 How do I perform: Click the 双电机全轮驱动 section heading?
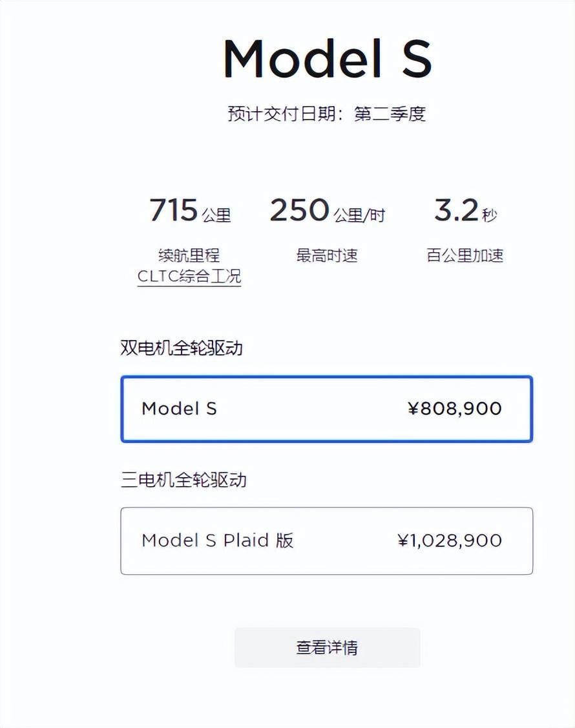pyautogui.click(x=182, y=348)
